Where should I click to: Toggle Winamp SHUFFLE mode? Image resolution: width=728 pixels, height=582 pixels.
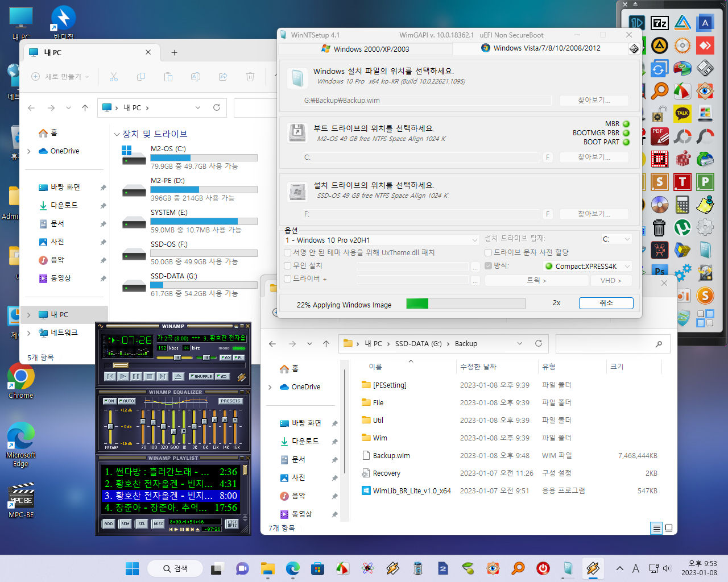[x=201, y=376]
